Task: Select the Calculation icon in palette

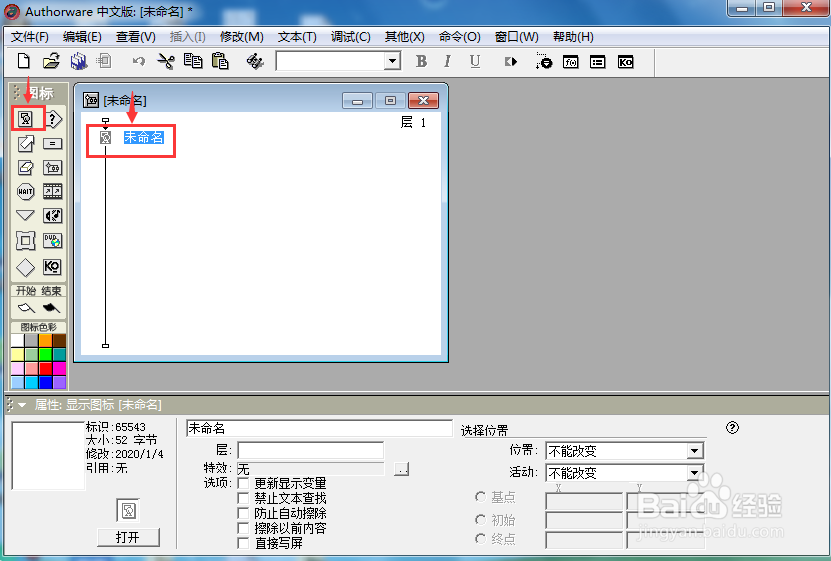Action: (x=52, y=144)
